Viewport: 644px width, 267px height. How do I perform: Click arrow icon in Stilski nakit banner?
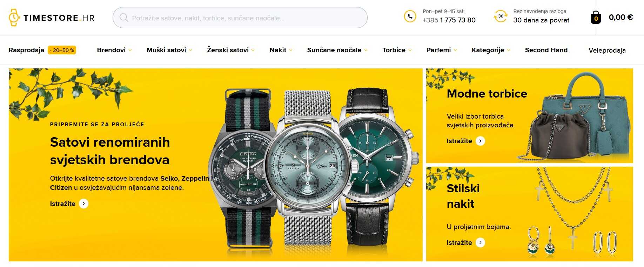tap(480, 242)
